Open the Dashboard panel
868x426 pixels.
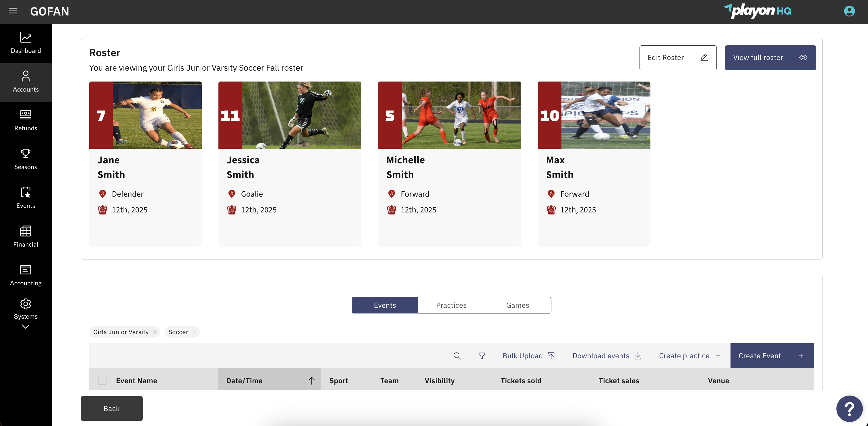[x=26, y=43]
